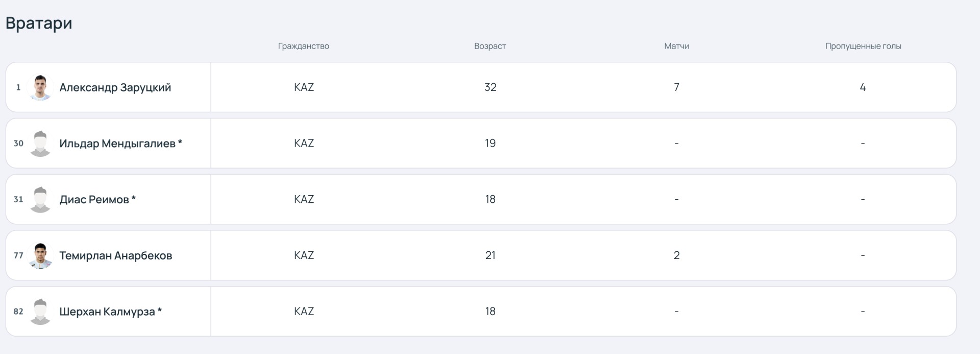Click conceded goals value 4
The image size is (980, 354).
pos(863,87)
